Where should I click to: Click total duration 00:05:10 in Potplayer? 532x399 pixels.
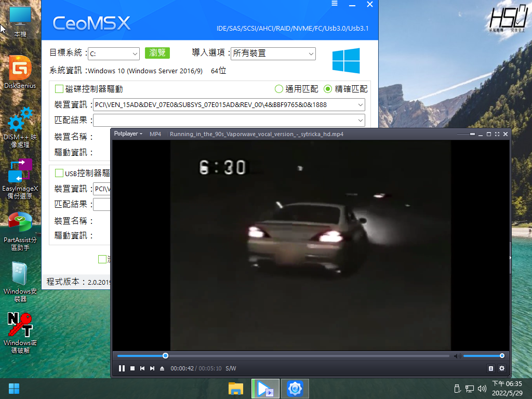[x=210, y=368]
